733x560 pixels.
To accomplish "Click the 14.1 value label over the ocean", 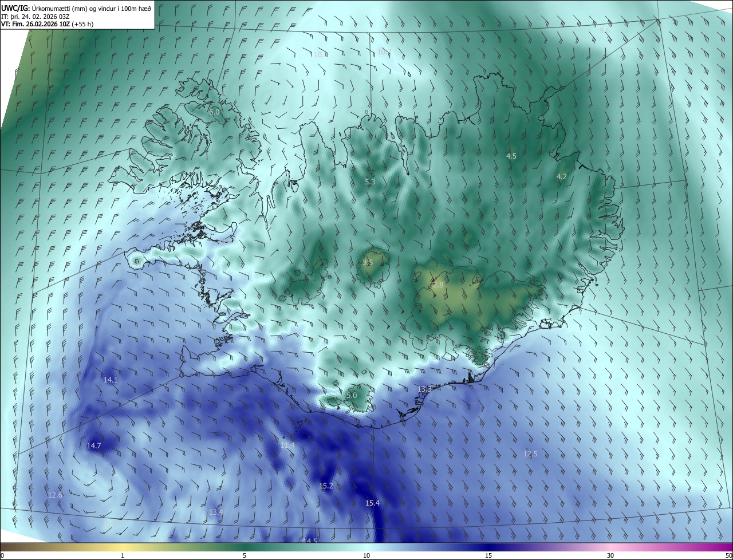I will 111,380.
